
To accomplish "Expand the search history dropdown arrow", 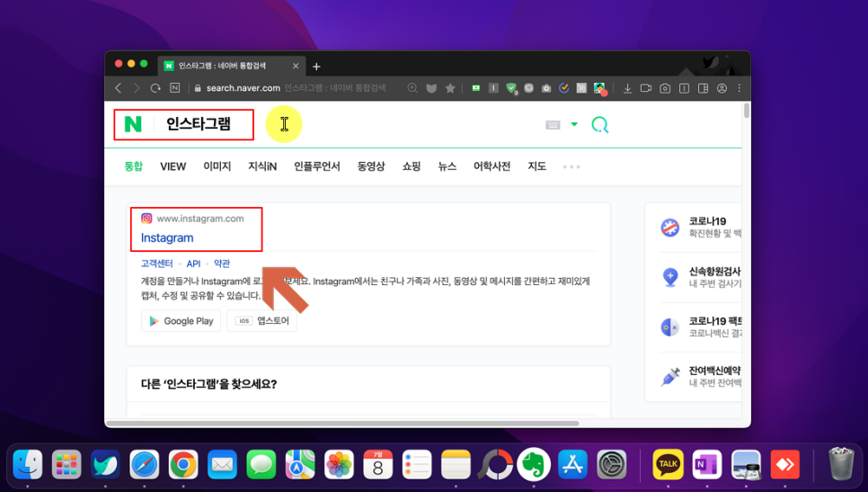I will tap(574, 124).
